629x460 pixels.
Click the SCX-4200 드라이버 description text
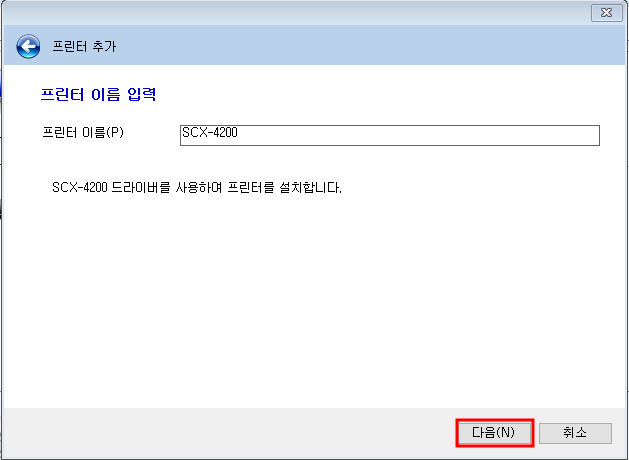(x=197, y=187)
